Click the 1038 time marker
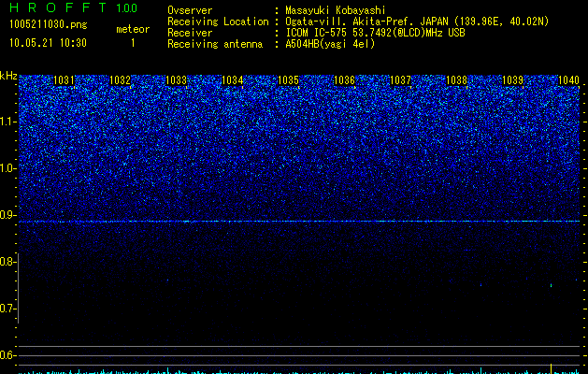The height and width of the screenshot is (374, 588). pos(456,80)
